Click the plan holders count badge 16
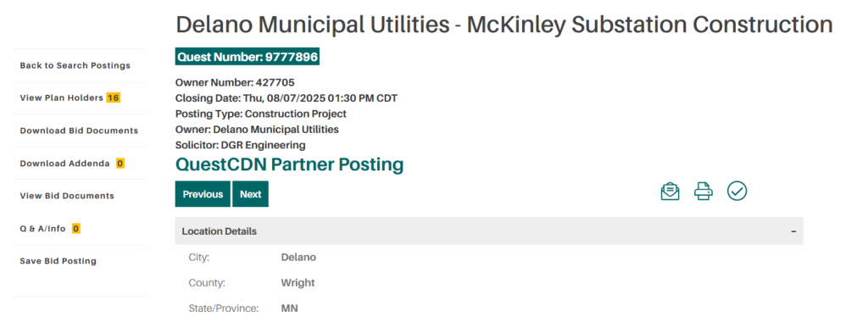Screen dimensions: 868x317 point(113,98)
